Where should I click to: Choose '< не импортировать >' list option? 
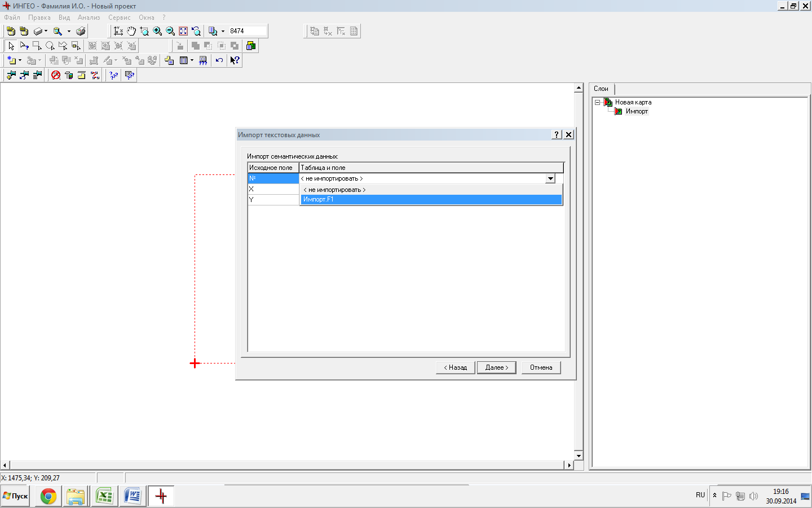pos(431,190)
